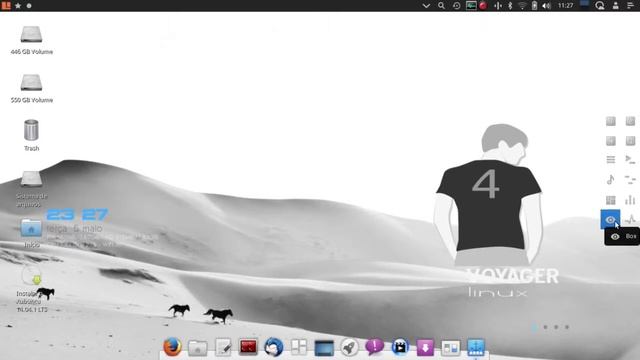Switch to the second workspace dot
The image size is (640, 360).
(x=546, y=327)
